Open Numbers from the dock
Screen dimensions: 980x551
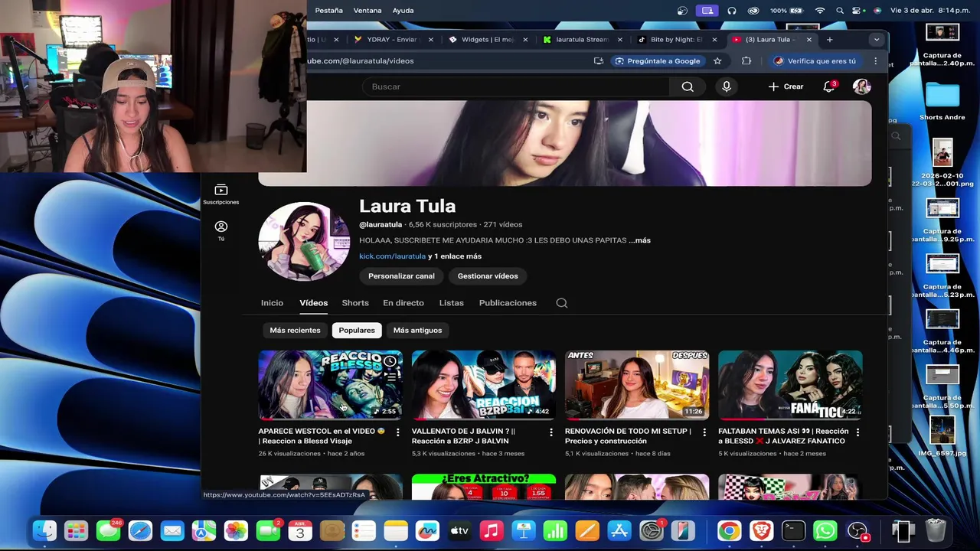pos(555,530)
